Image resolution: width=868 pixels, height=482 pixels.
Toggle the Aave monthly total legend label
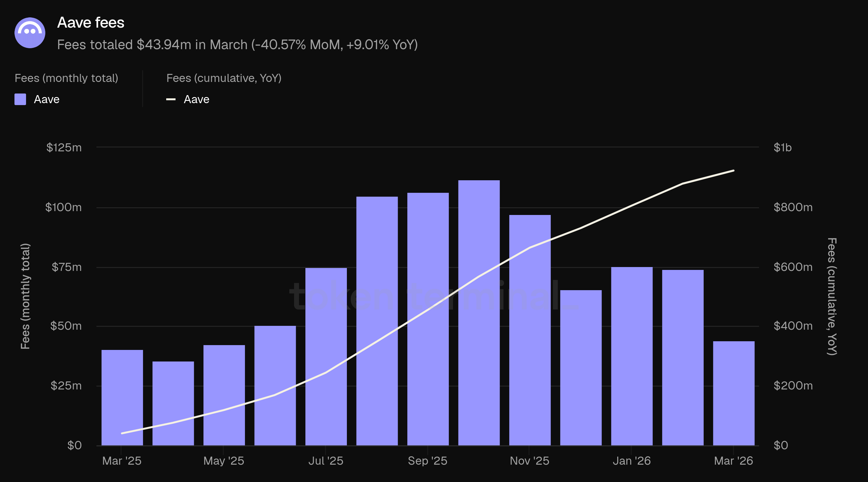click(x=47, y=99)
